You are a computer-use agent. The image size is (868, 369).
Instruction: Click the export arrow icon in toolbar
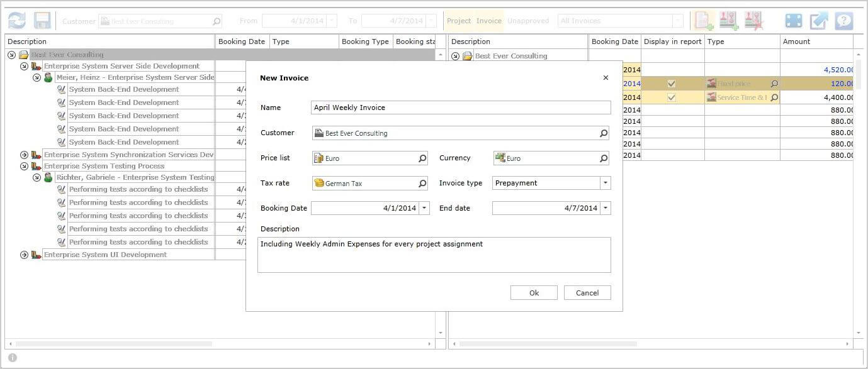click(x=819, y=21)
